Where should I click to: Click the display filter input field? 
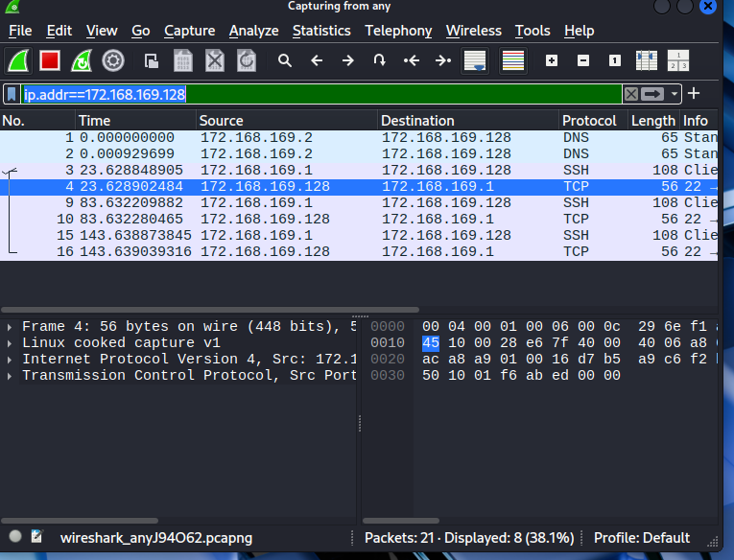322,94
